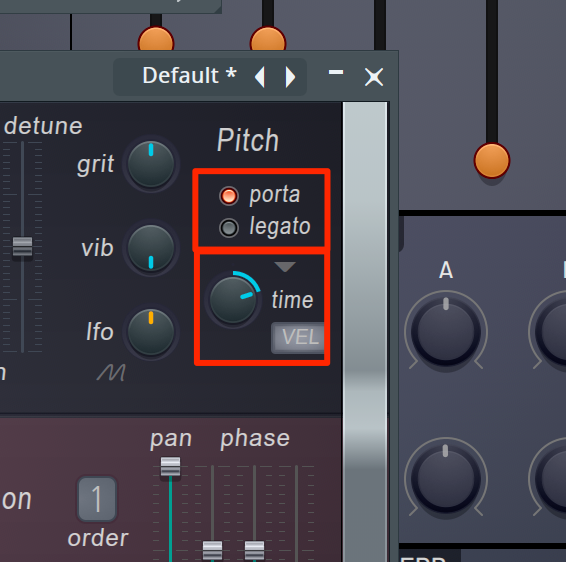Screen dimensions: 566x562
Task: Click the detune slider handle
Action: [x=22, y=246]
